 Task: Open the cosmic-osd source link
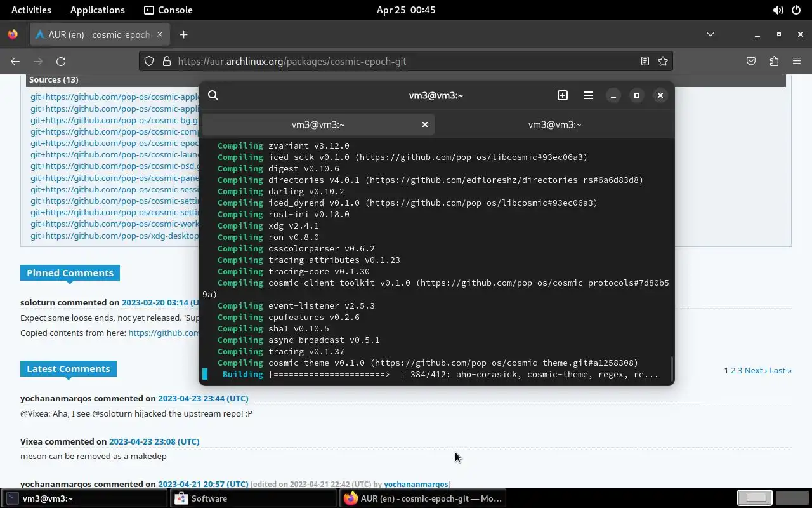(x=114, y=166)
